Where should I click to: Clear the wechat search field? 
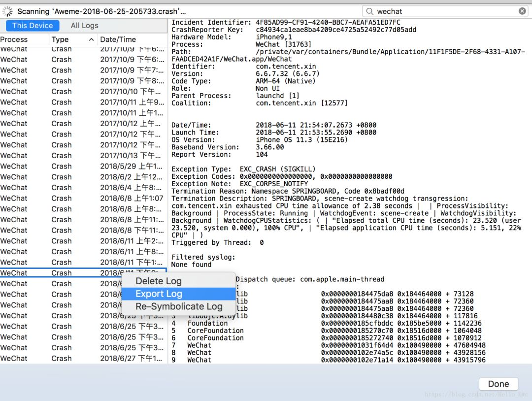point(522,11)
